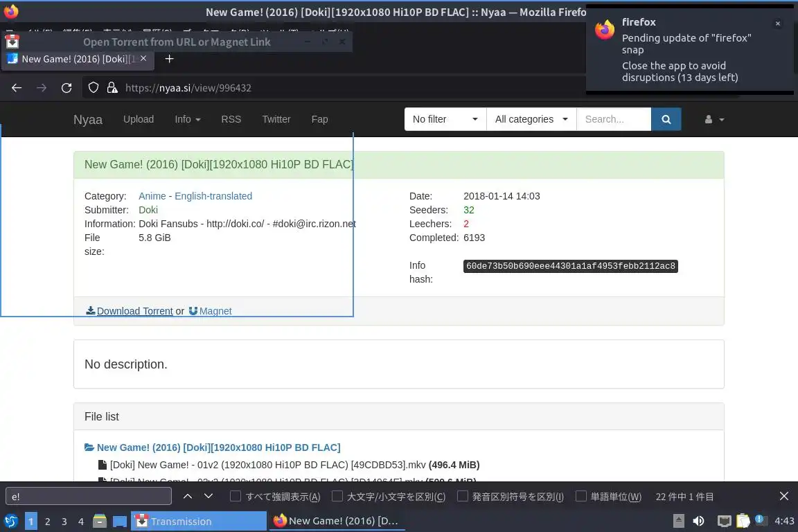Click the 4:43 clock

pyautogui.click(x=783, y=521)
